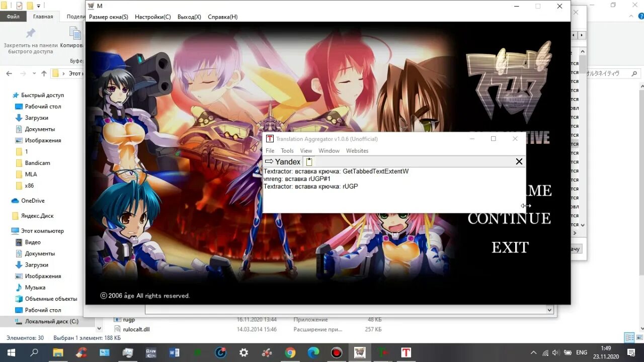Select Bandicam folder in quick access
Screen dimensions: 644x362
tap(37, 163)
